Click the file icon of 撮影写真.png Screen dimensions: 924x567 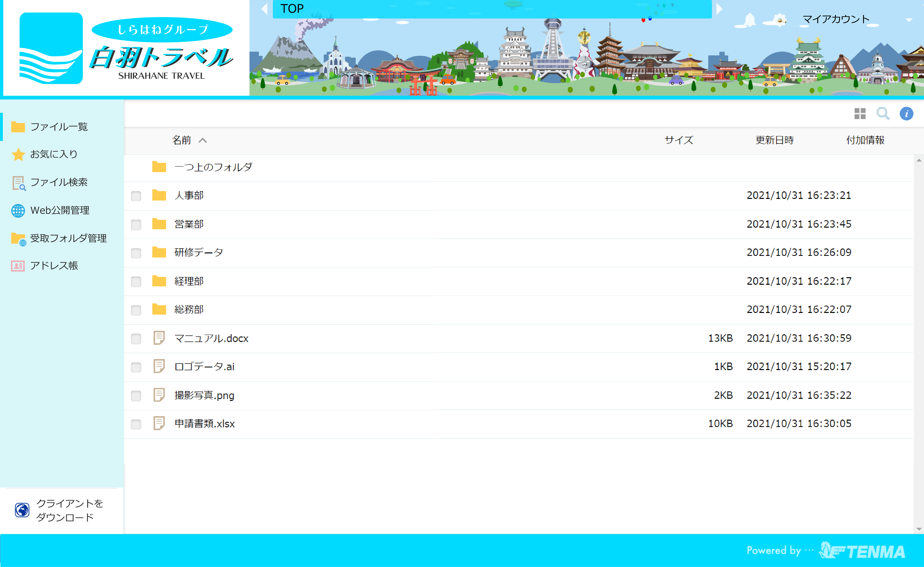click(159, 395)
